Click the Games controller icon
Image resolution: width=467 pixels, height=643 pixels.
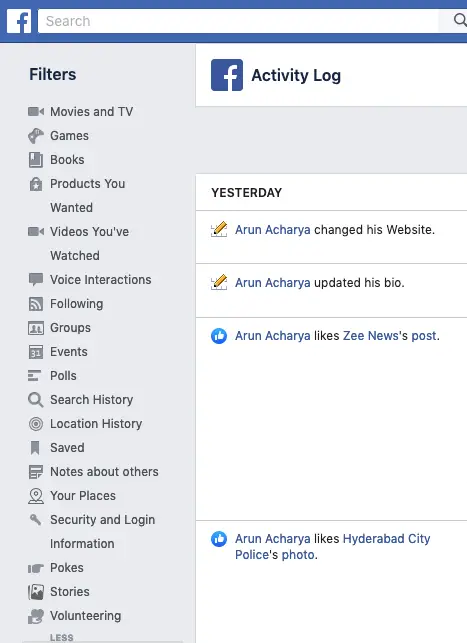[36, 136]
